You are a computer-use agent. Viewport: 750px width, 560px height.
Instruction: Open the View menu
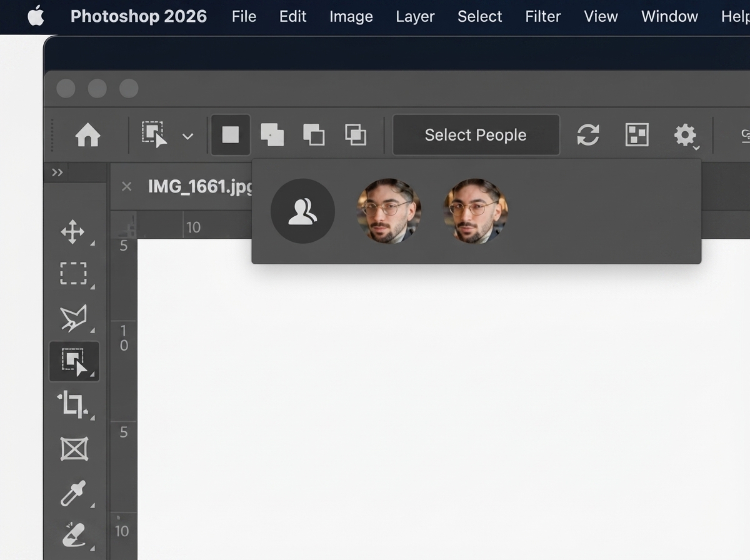click(x=601, y=16)
